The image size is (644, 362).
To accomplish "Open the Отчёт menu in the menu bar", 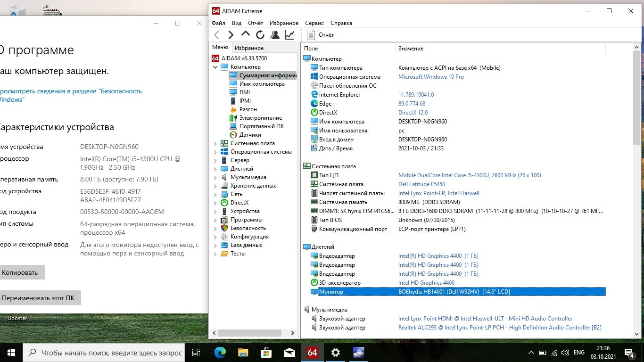I will [256, 23].
